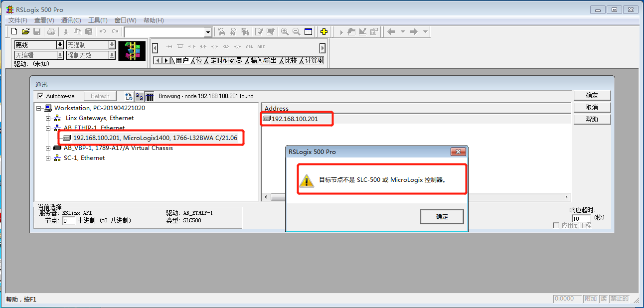Click 确定 in the warning dialog
The height and width of the screenshot is (308, 644).
[x=442, y=217]
